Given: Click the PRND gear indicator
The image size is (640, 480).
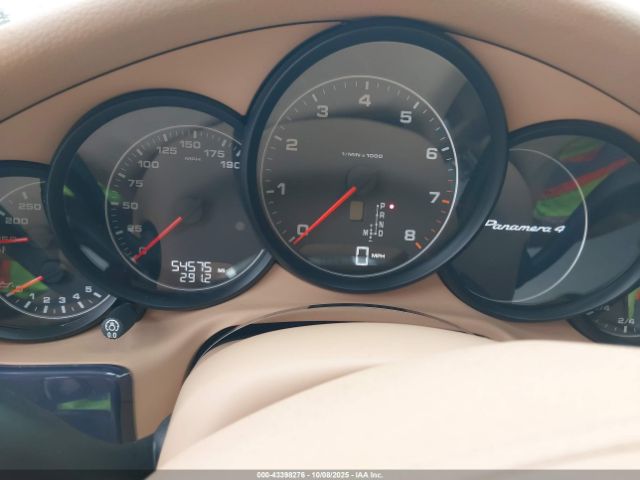Looking at the screenshot, I should (x=378, y=220).
